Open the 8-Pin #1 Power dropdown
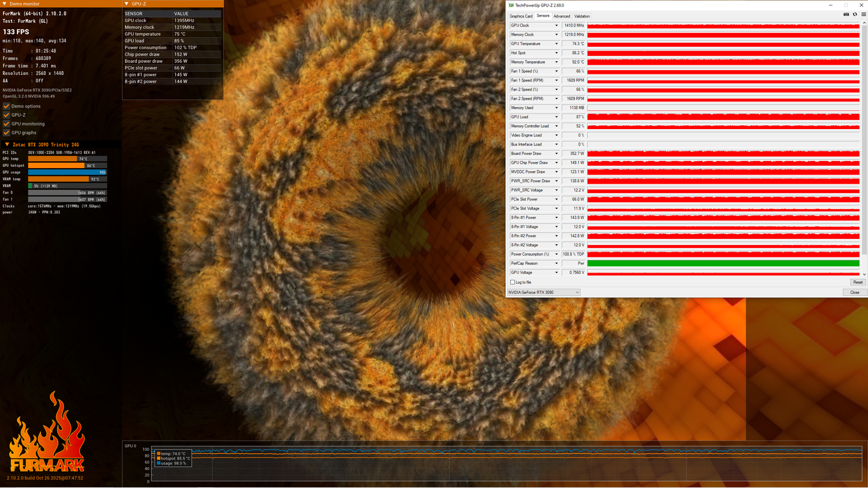This screenshot has height=488, width=868. tap(556, 218)
